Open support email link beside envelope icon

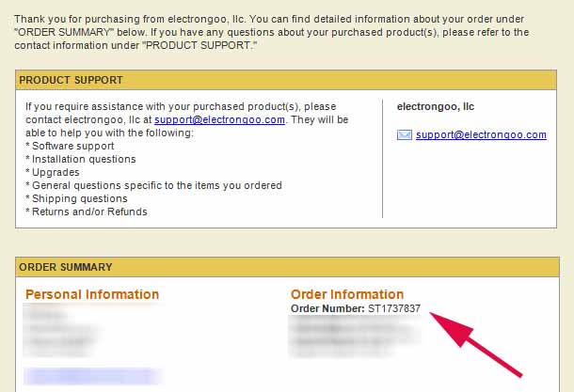481,135
